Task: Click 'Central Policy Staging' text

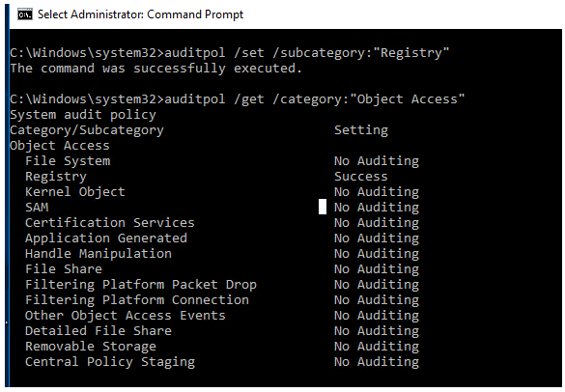Action: tap(110, 362)
